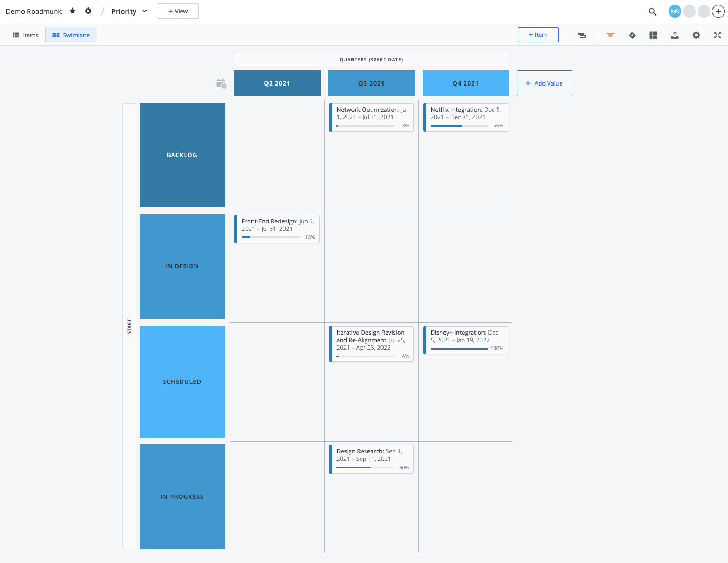This screenshot has height=563, width=728.
Task: Select the Q2 2021 column header
Action: point(277,83)
